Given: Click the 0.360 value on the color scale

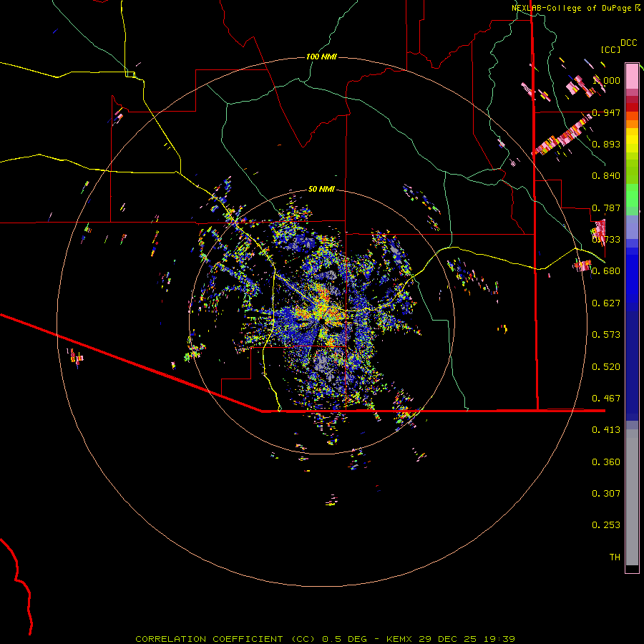Looking at the screenshot, I should 606,462.
